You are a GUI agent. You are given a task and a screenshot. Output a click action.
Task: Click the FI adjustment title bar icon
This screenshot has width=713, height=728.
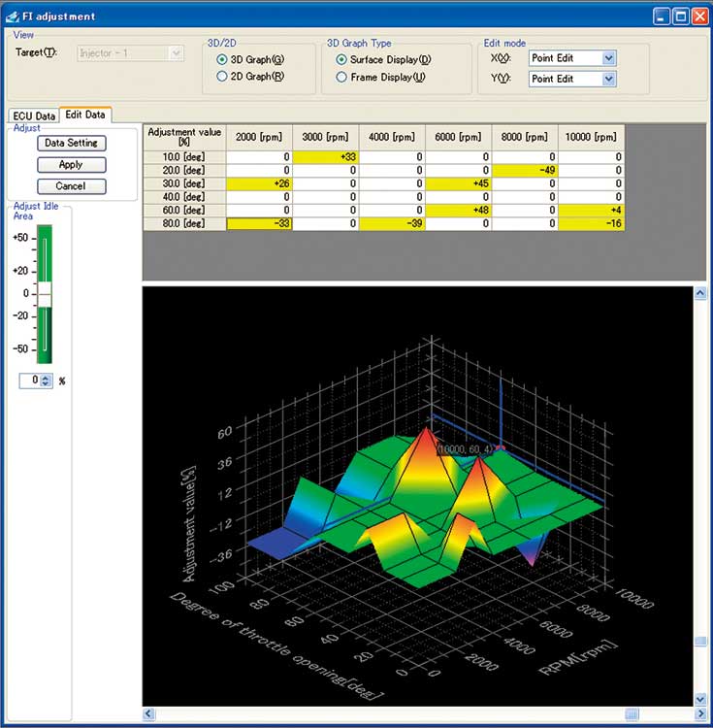13,16
